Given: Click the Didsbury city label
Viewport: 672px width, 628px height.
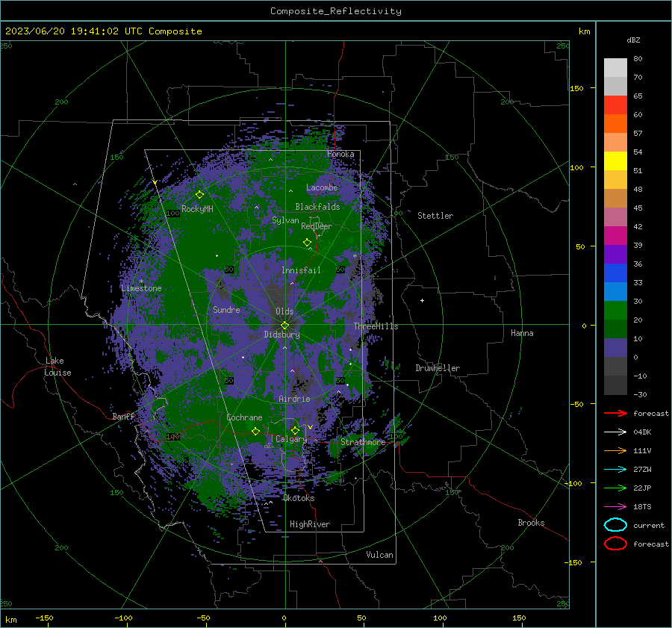Looking at the screenshot, I should click(281, 335).
